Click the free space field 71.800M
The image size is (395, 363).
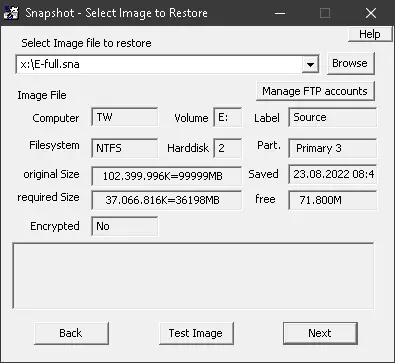pos(332,200)
